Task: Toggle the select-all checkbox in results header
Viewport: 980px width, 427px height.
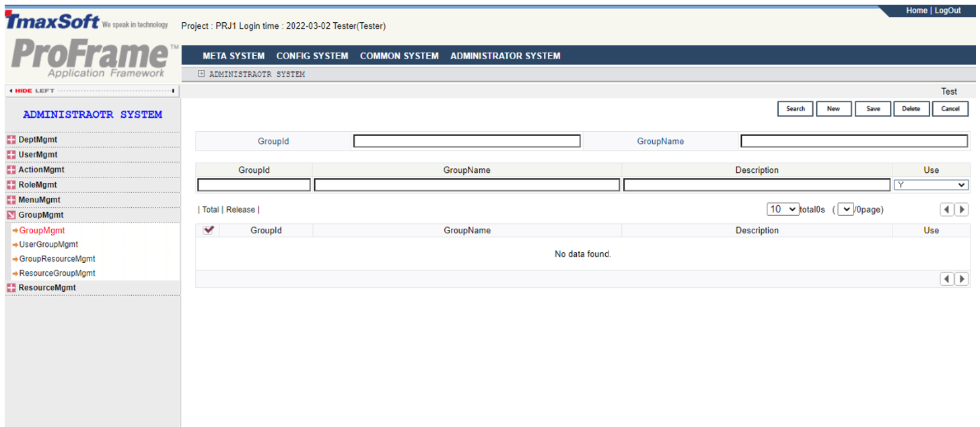Action: [208, 229]
